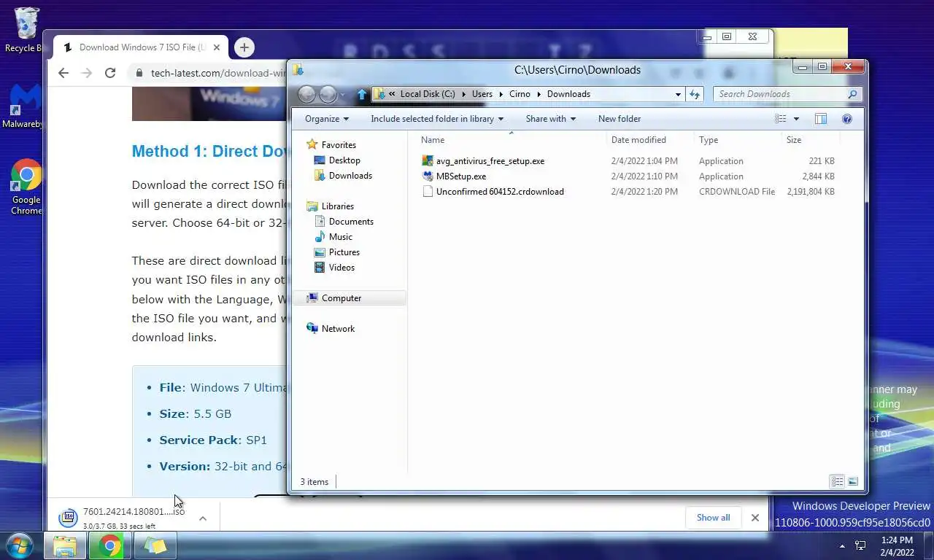Toggle the preview pane
Viewport: 934px width, 560px height.
click(x=821, y=119)
